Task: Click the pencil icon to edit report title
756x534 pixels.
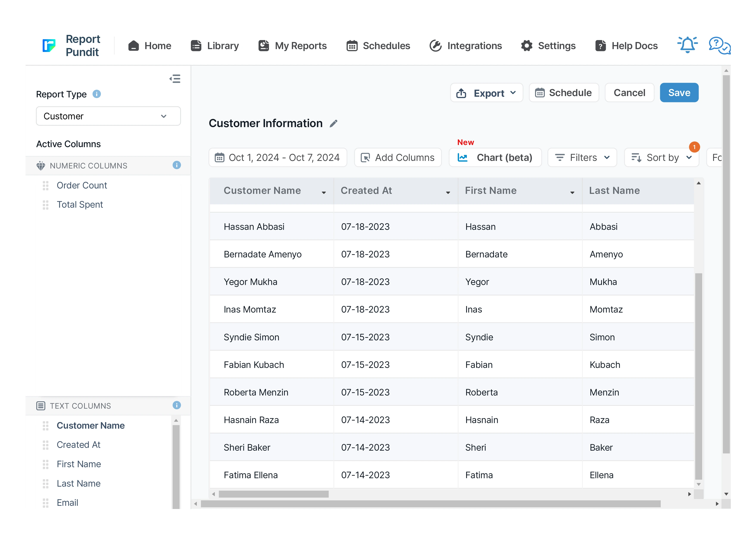Action: click(334, 124)
